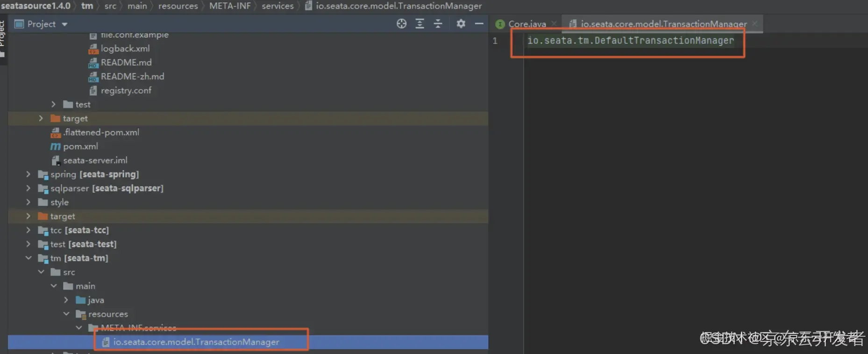
Task: Collapse the main folder
Action: (x=53, y=286)
